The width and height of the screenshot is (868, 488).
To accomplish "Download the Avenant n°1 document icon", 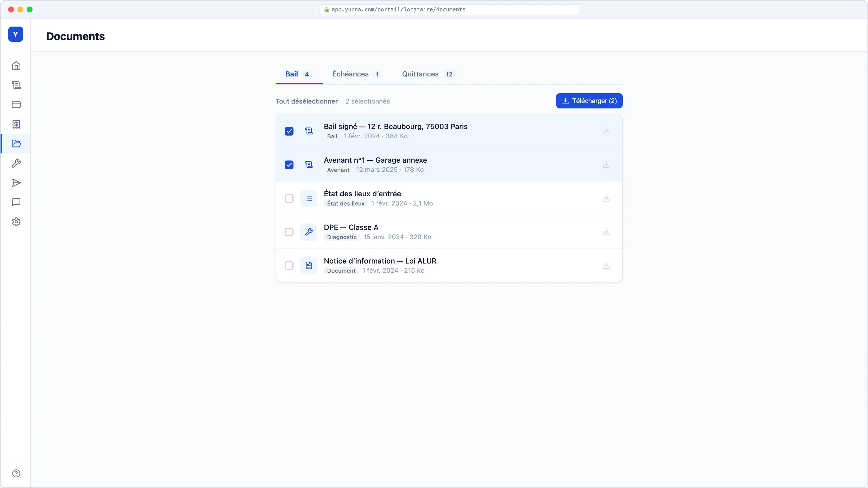I will pyautogui.click(x=606, y=165).
